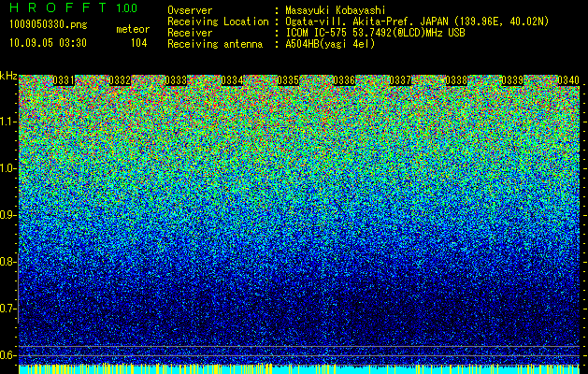Screen dimensions: 588x374
Task: Select the 1.1 kHz axis label
Action: [x=7, y=122]
